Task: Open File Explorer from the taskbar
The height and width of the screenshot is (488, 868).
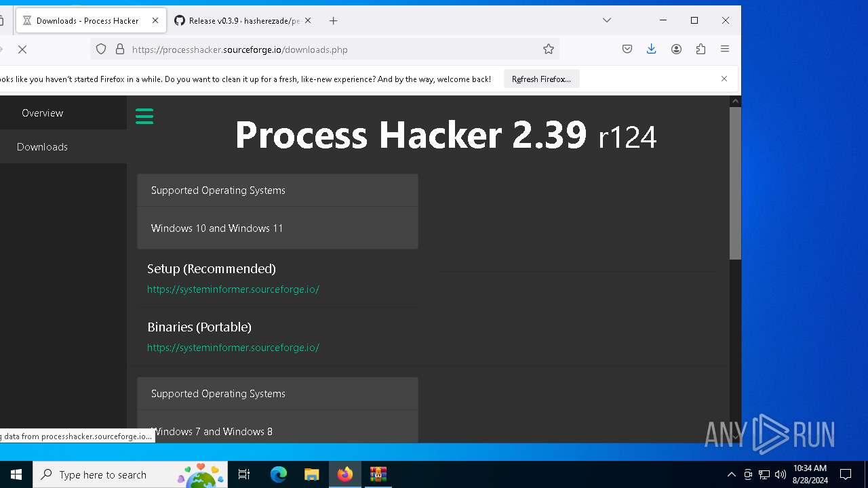Action: click(311, 474)
